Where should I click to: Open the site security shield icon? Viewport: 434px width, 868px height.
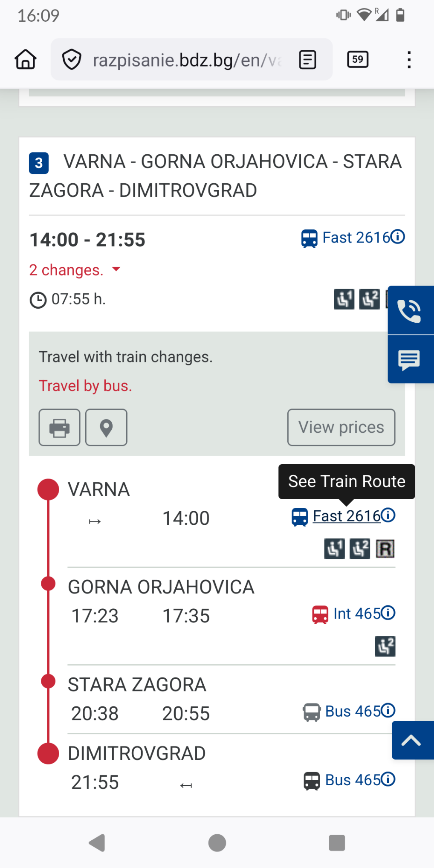[x=72, y=60]
